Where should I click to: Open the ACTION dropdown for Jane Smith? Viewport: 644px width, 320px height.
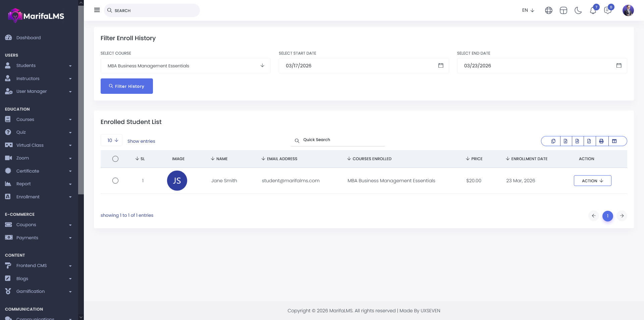click(592, 181)
